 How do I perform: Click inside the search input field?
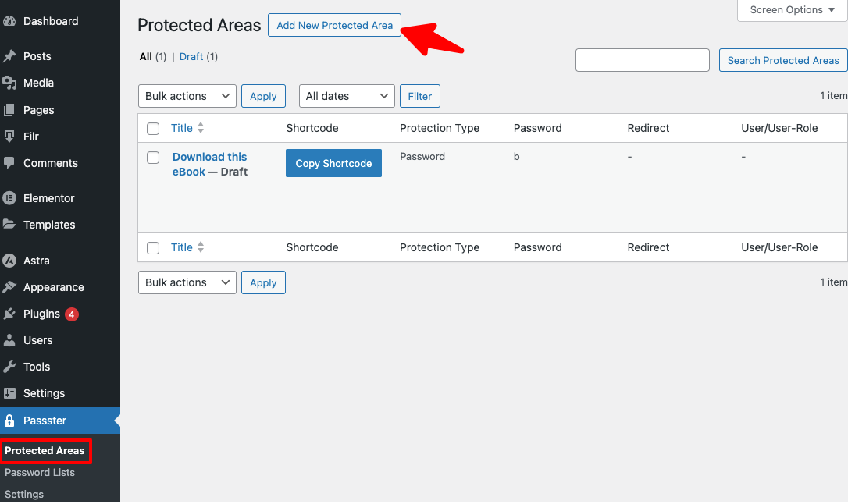tap(642, 60)
